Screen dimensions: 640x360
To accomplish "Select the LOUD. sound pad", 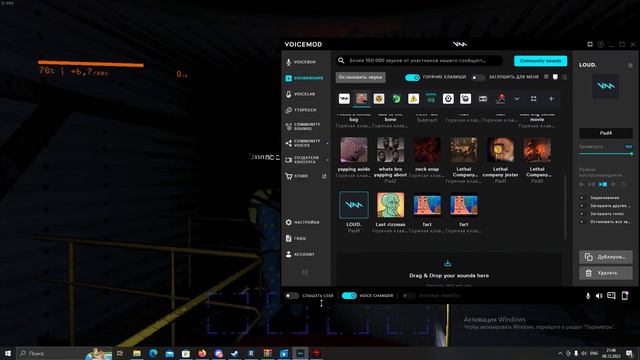I will 354,205.
